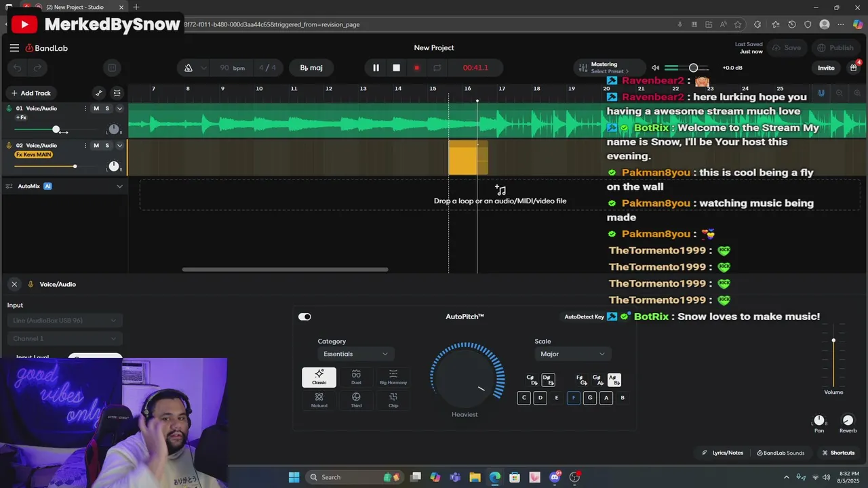Start recording with the red button

(416, 68)
